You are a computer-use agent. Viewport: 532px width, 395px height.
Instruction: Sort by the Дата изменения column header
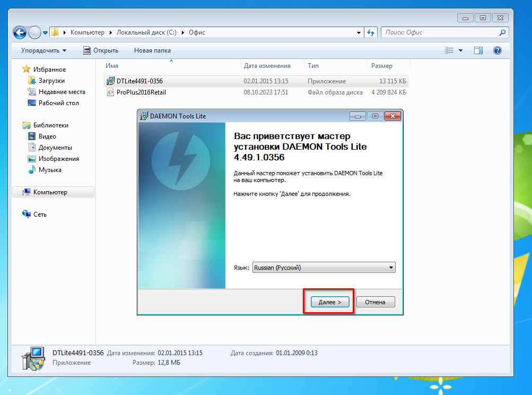point(267,66)
